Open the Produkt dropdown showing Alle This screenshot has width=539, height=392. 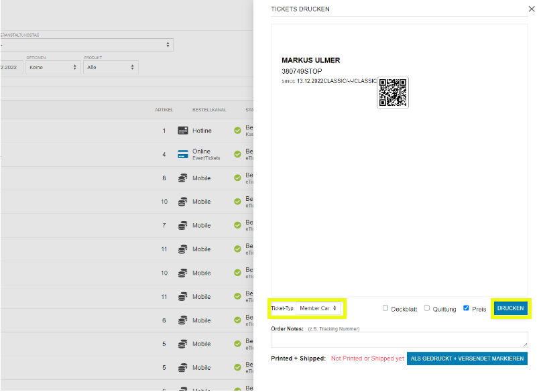click(111, 67)
